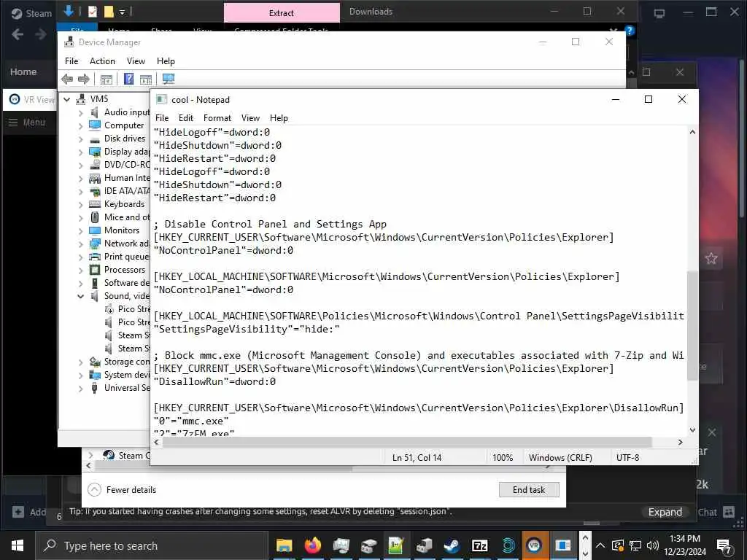Image resolution: width=747 pixels, height=560 pixels.
Task: Click the blue Help icon in Device Manager toolbar
Action: [128, 79]
